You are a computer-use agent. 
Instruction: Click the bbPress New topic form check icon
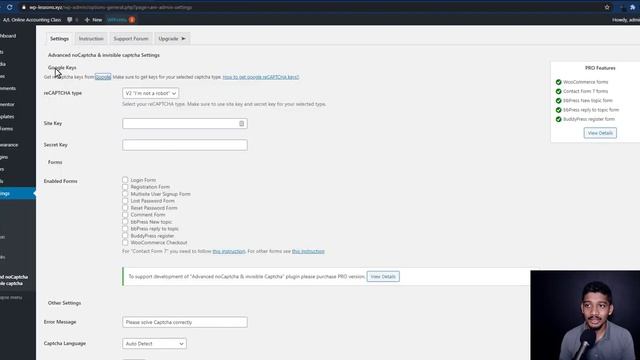[x=558, y=100]
